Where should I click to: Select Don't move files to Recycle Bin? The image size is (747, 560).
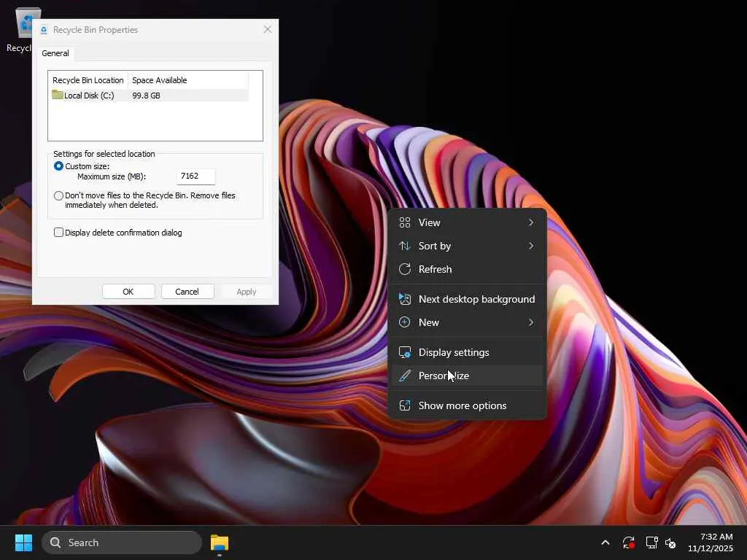click(59, 195)
